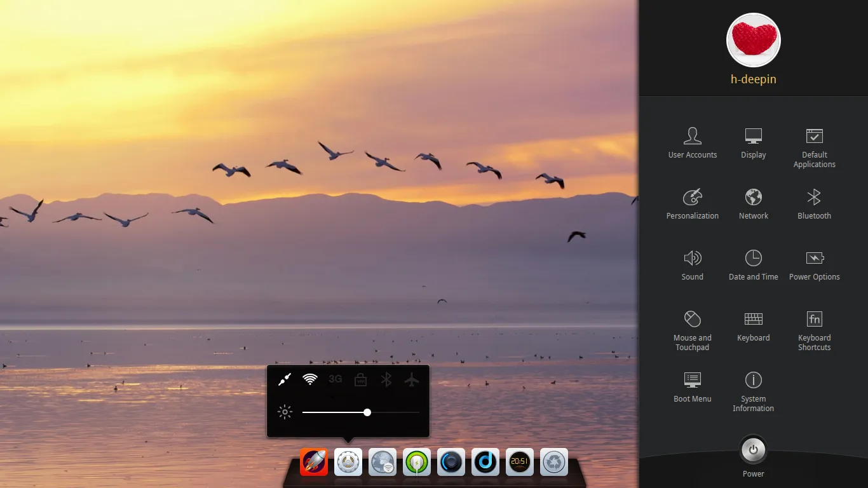Open User Accounts settings
The width and height of the screenshot is (868, 488).
click(693, 143)
